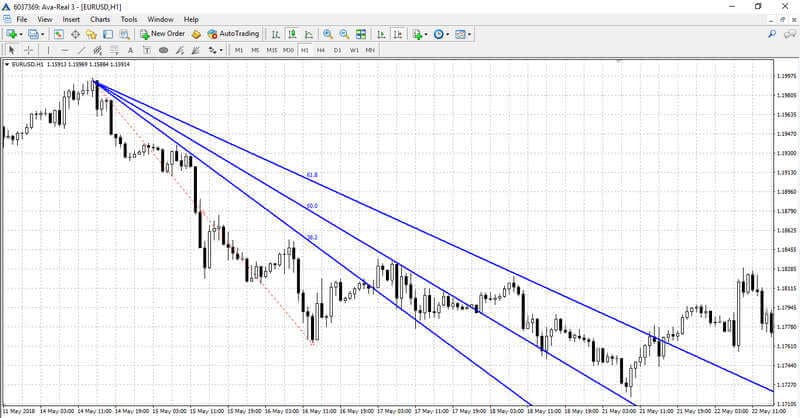Image resolution: width=800 pixels, height=418 pixels.
Task: Launch the MetaEditor icon
Action: (196, 34)
